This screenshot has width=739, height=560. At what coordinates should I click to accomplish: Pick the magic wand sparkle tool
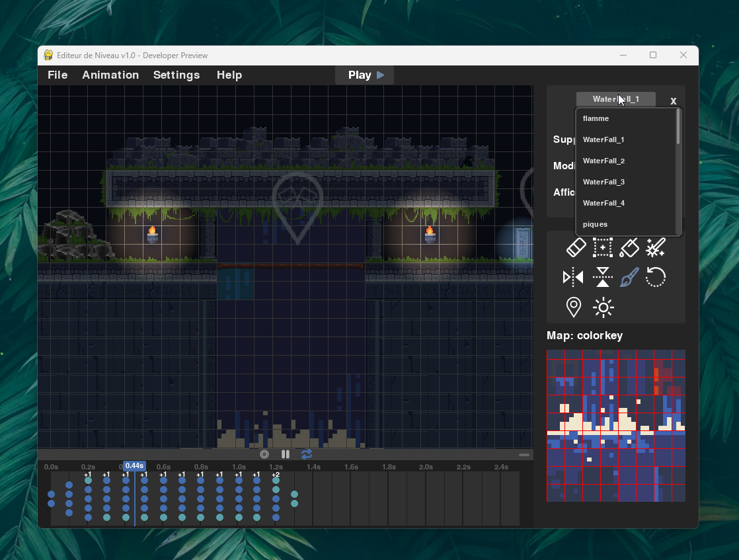coord(656,247)
